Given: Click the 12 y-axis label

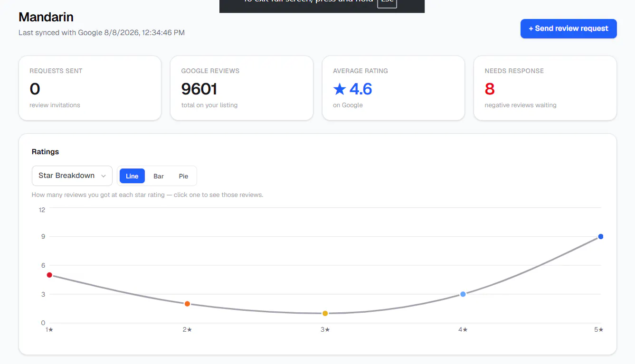Looking at the screenshot, I should [42, 210].
